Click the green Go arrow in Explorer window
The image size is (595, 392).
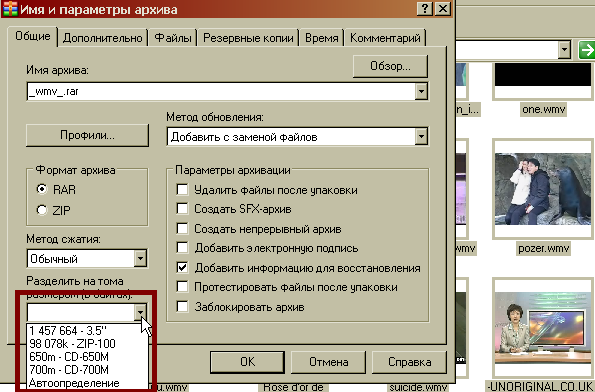(586, 50)
